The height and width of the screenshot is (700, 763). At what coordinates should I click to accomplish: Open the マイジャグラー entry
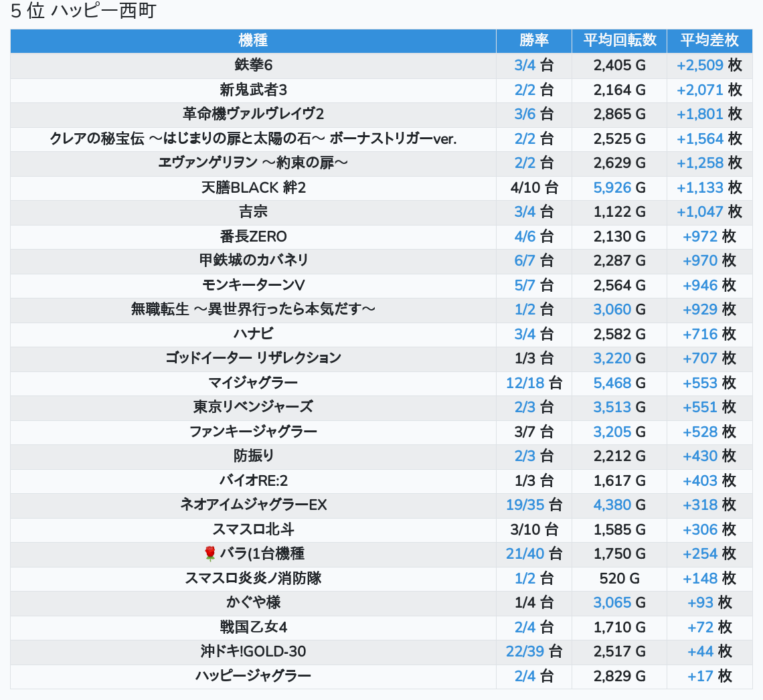tap(253, 383)
